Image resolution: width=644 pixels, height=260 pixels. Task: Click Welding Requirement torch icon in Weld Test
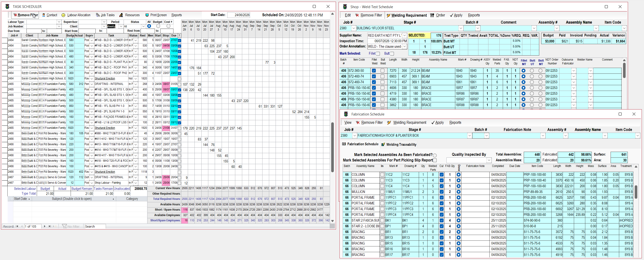[x=388, y=15]
